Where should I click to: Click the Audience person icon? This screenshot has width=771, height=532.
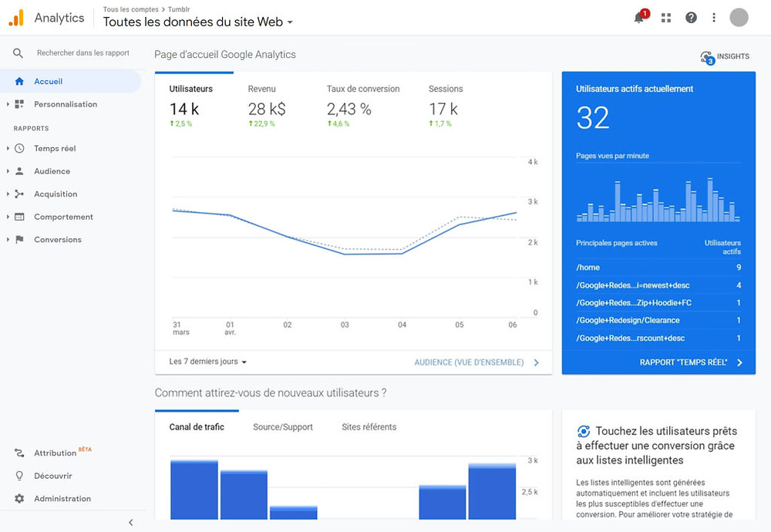pos(19,171)
